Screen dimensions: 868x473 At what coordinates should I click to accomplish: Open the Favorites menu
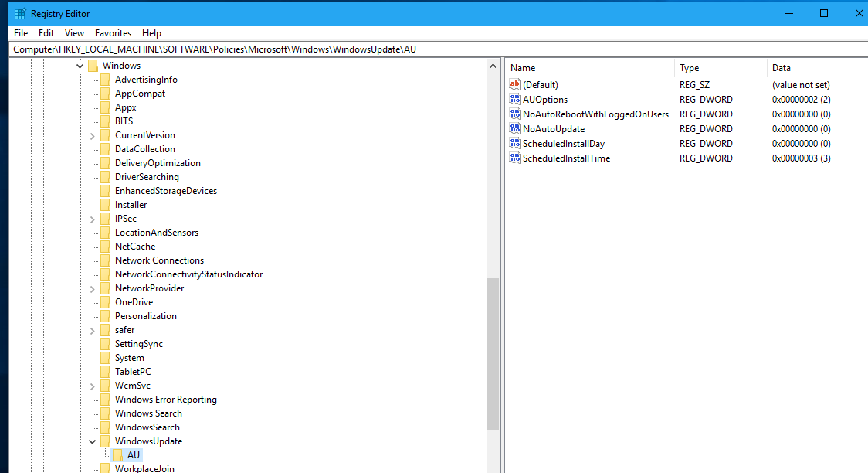point(113,33)
